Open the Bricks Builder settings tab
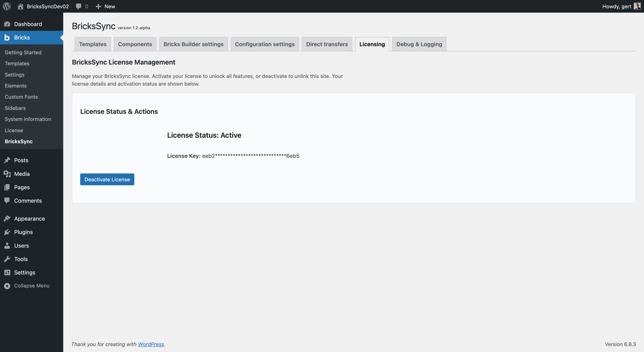This screenshot has width=644, height=352. [193, 44]
